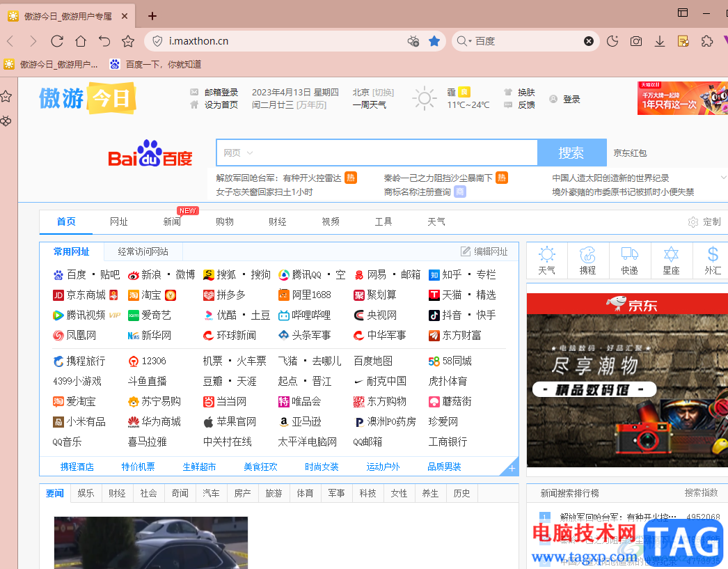728x569 pixels.
Task: Click the 换肤 skin change link
Action: [526, 93]
